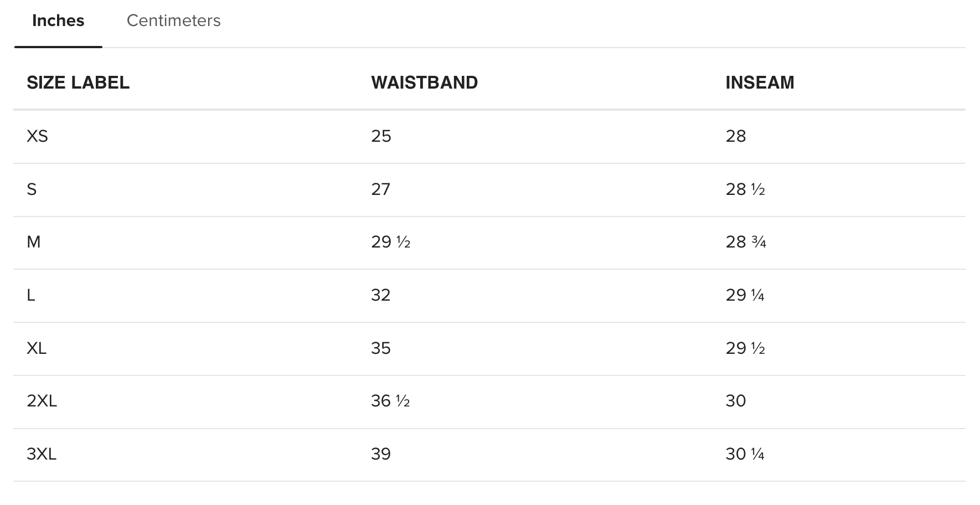Click the SIZE LABEL column header
This screenshot has height=505, width=980.
[78, 83]
